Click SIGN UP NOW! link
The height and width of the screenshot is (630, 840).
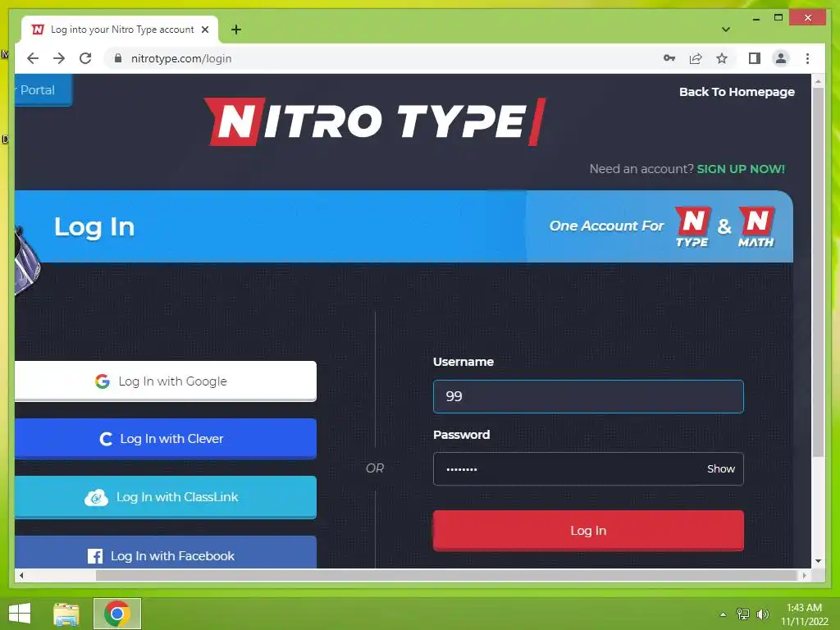(x=741, y=169)
